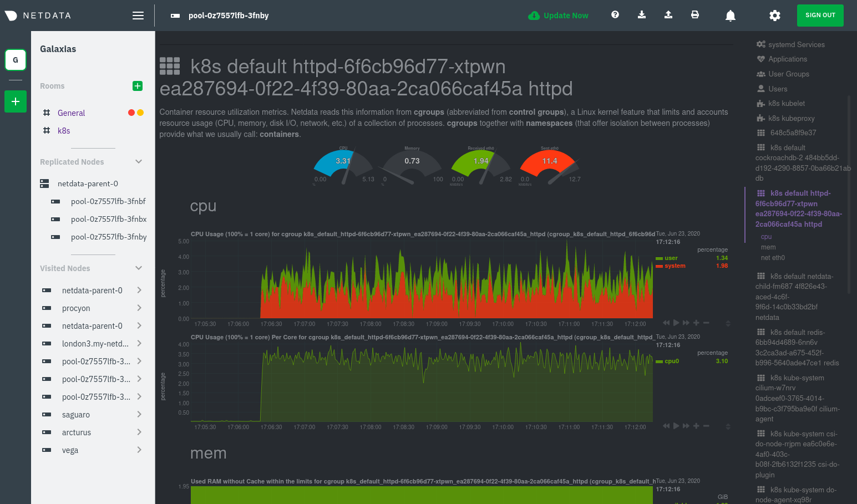
Task: Click the SIGN OUT button
Action: pos(820,16)
